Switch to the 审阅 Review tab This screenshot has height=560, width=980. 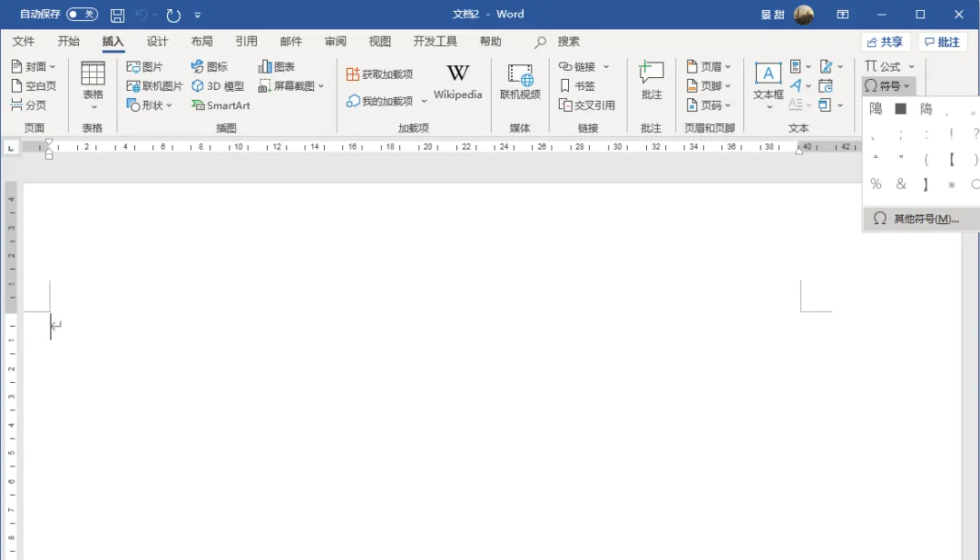tap(335, 41)
